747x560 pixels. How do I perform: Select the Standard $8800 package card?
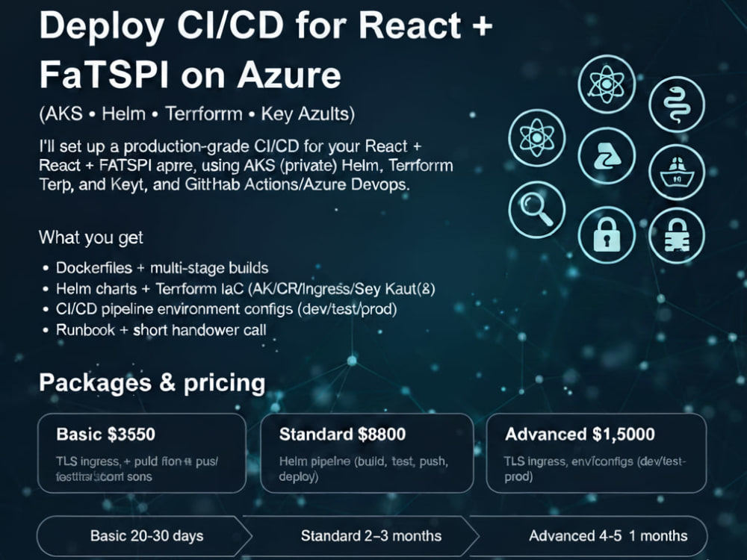click(367, 453)
